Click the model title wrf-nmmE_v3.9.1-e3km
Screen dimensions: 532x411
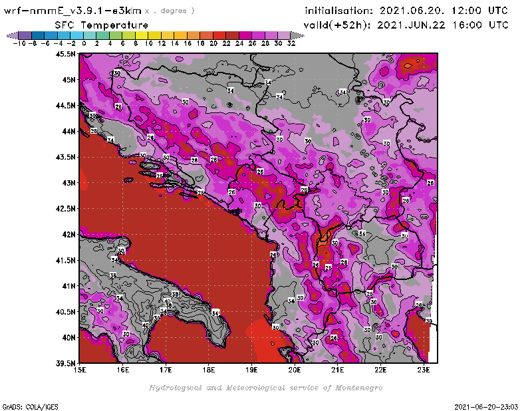pos(72,11)
